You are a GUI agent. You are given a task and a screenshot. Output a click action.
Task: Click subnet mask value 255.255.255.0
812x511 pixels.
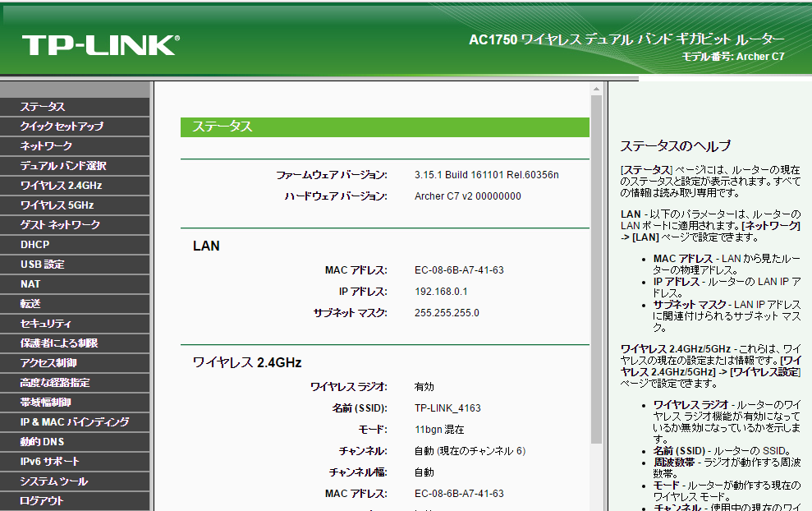[x=447, y=313]
